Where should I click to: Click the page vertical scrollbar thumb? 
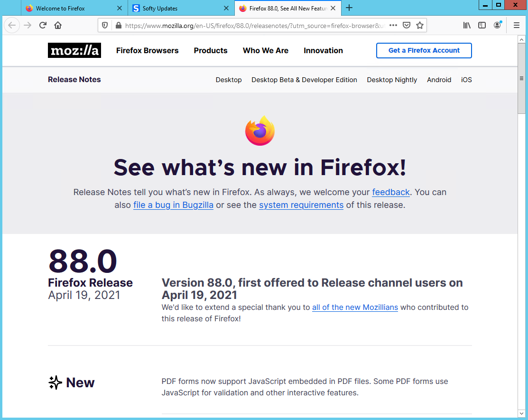(x=521, y=78)
